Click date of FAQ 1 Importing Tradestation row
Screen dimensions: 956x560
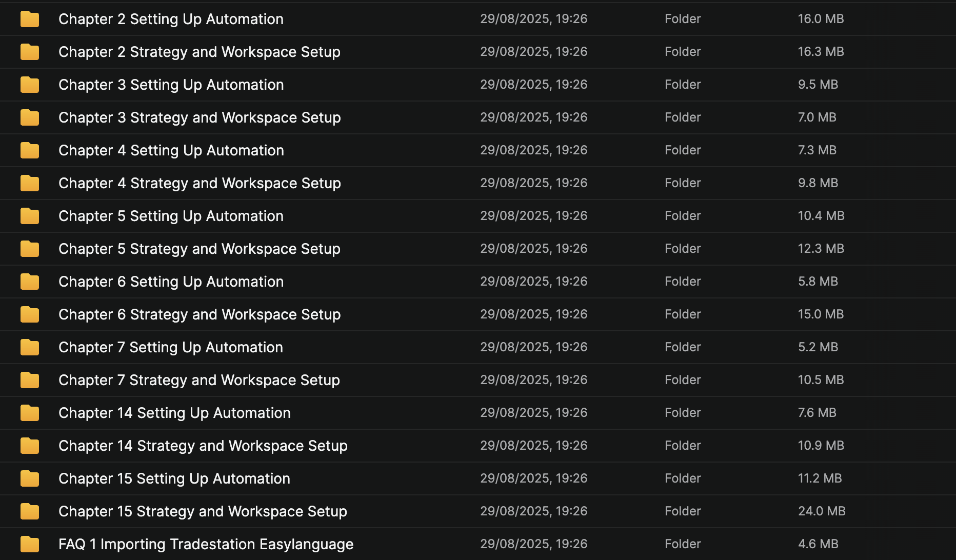533,544
